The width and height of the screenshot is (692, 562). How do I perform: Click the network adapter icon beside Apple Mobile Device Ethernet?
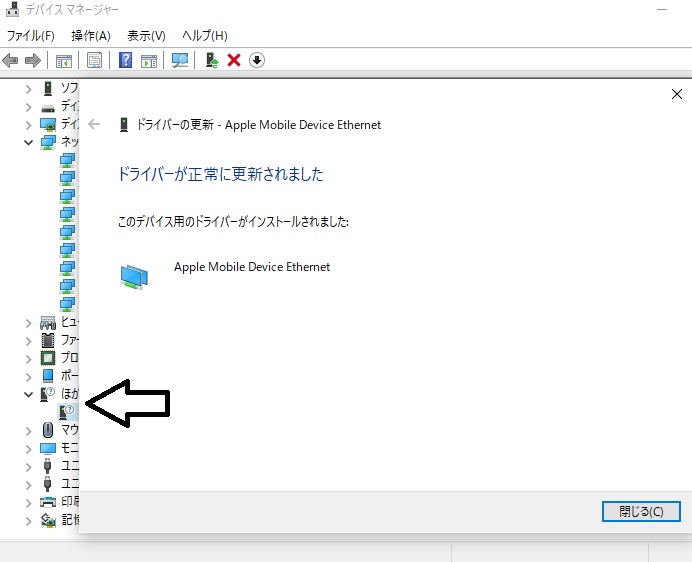(x=134, y=276)
